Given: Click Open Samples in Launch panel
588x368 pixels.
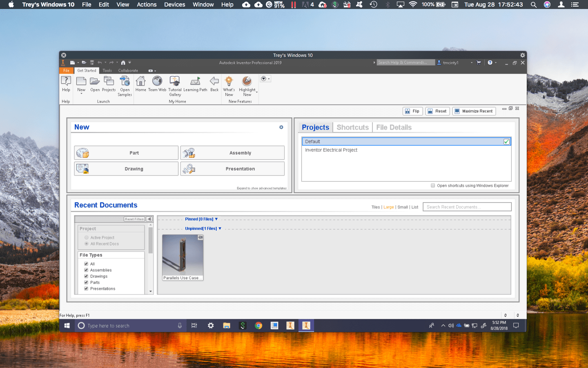Looking at the screenshot, I should (x=125, y=86).
